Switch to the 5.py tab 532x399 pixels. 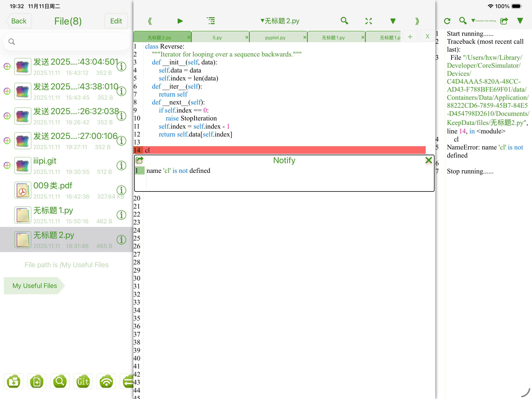pyautogui.click(x=217, y=38)
